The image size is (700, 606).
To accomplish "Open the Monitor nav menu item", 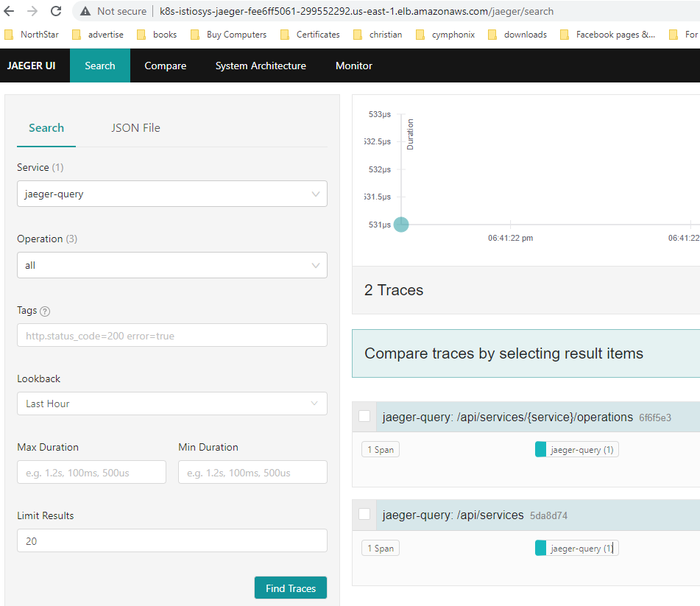I will pyautogui.click(x=353, y=66).
